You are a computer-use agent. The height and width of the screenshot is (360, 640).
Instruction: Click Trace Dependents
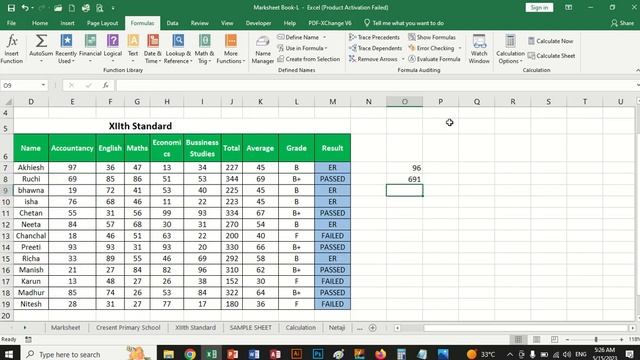click(x=376, y=48)
